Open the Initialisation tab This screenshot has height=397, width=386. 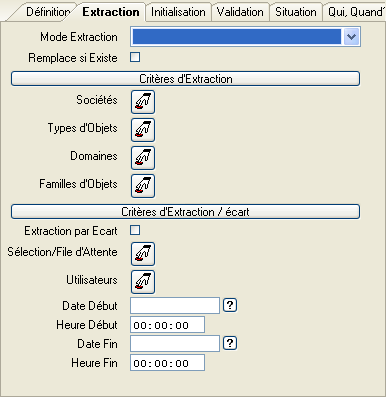(x=178, y=12)
